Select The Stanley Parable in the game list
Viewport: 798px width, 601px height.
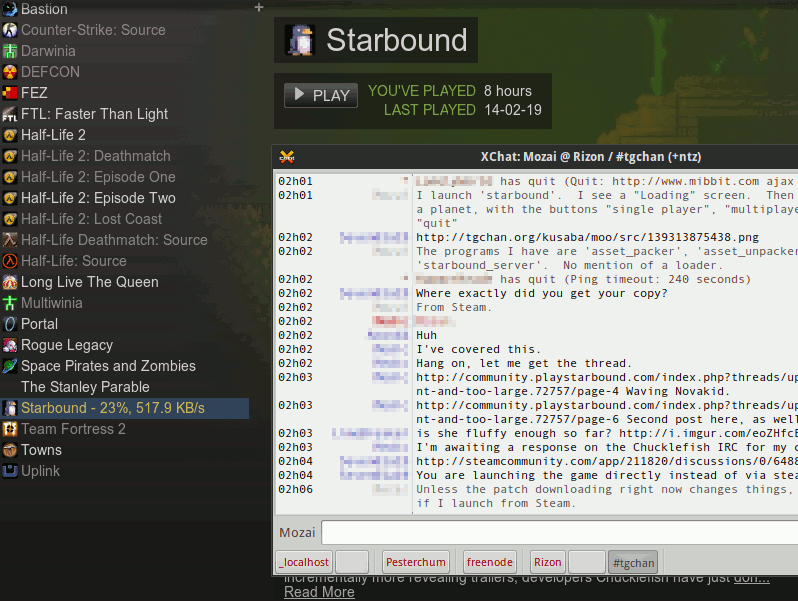pos(85,387)
